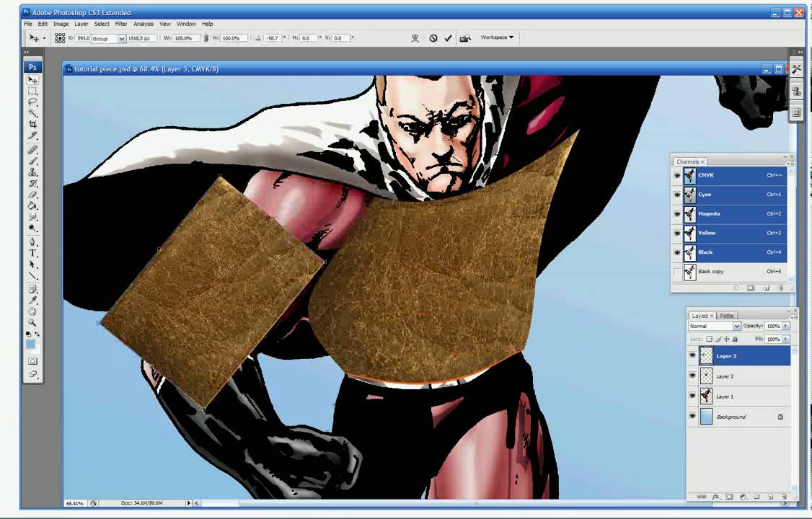812x519 pixels.
Task: Select the Clone Stamp tool
Action: [32, 172]
